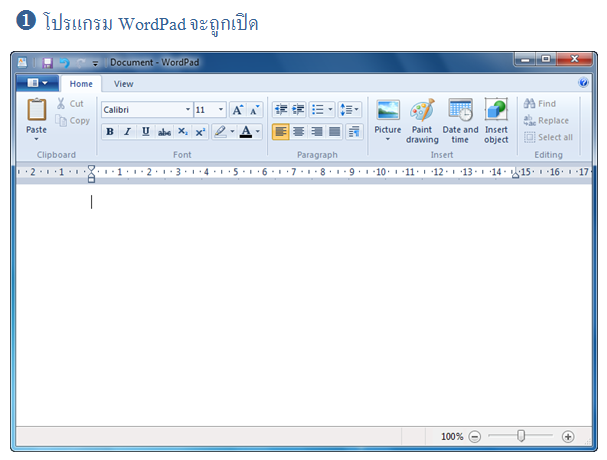Click the Replace button
Viewport: 607px width, 460px height.
pyautogui.click(x=546, y=120)
